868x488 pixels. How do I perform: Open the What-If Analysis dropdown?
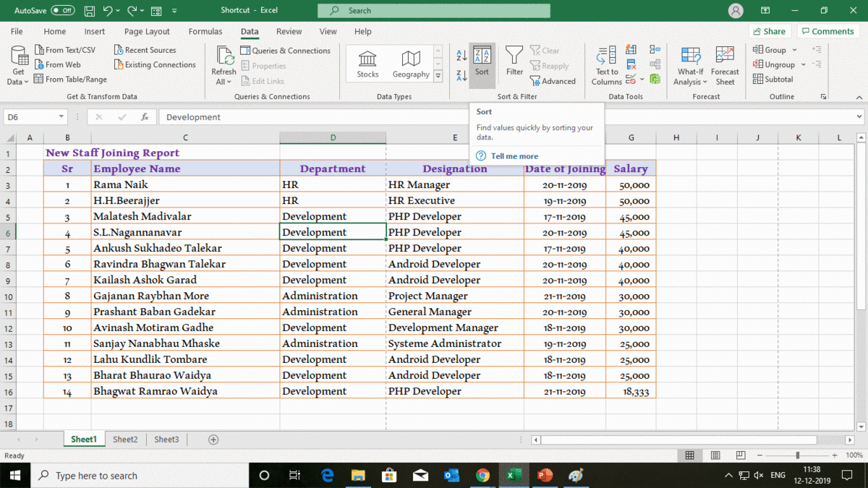click(x=689, y=64)
